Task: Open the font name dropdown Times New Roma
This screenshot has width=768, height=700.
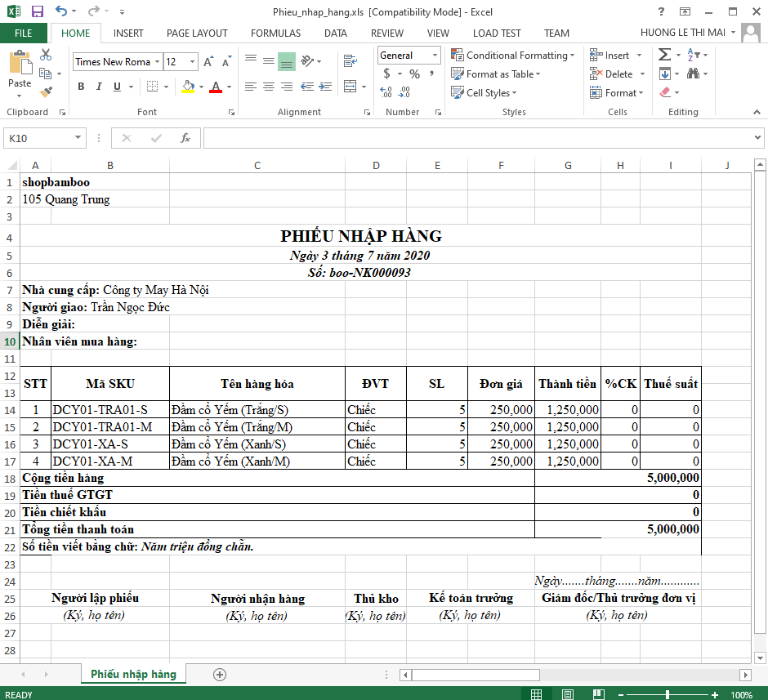Action: [x=157, y=62]
